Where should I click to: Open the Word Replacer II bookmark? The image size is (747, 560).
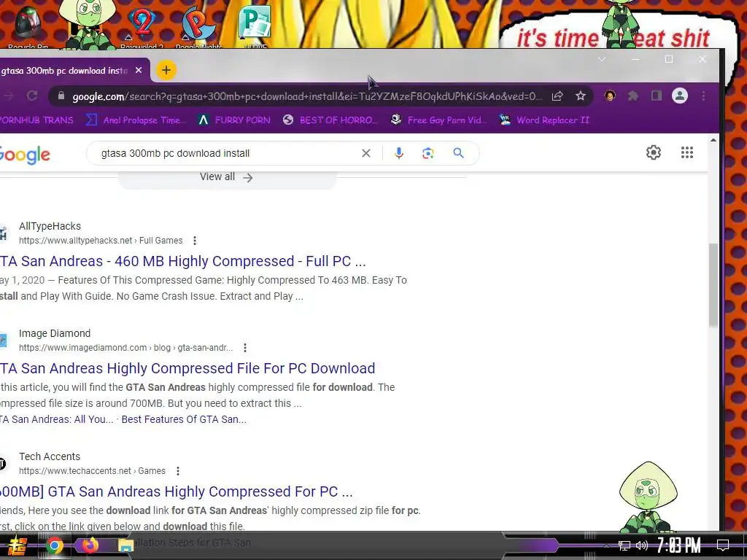pos(544,120)
